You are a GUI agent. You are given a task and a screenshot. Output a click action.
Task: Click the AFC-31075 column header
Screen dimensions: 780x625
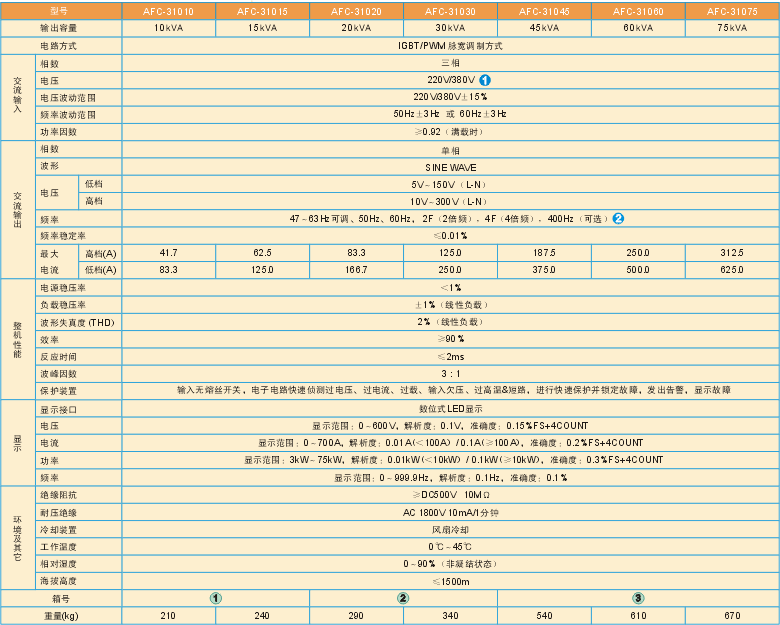[732, 11]
